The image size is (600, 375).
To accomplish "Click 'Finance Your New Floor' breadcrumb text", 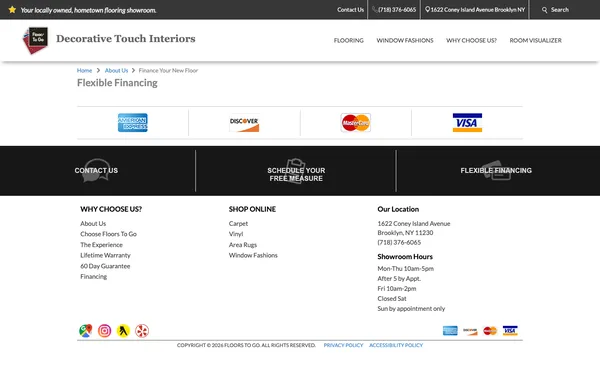I will [x=168, y=70].
